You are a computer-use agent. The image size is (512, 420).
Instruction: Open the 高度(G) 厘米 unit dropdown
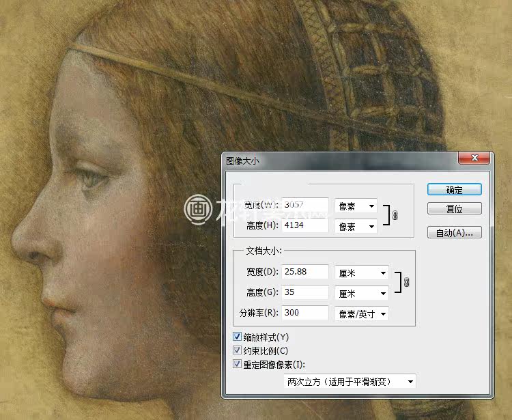coord(362,293)
